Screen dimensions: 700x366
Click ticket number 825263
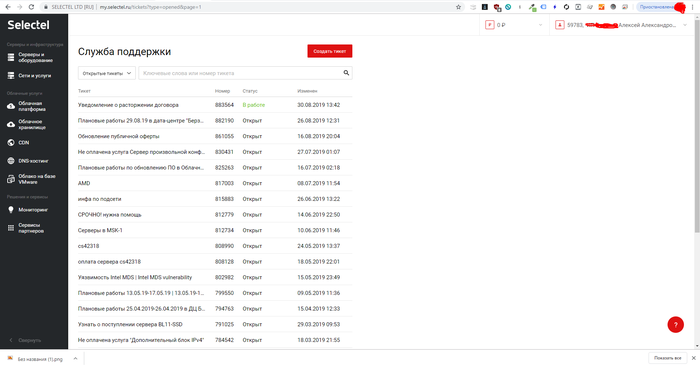point(224,167)
